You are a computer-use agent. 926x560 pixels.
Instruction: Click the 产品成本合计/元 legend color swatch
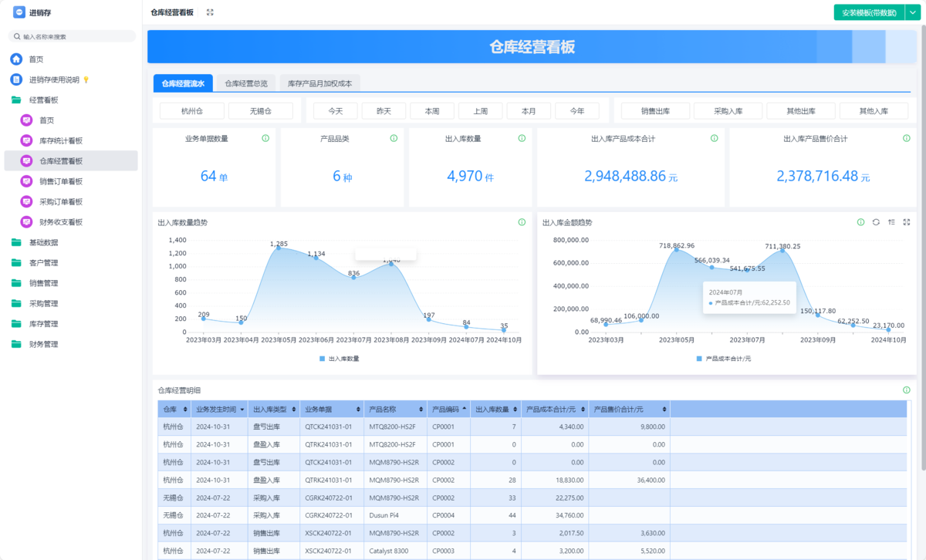pos(699,359)
